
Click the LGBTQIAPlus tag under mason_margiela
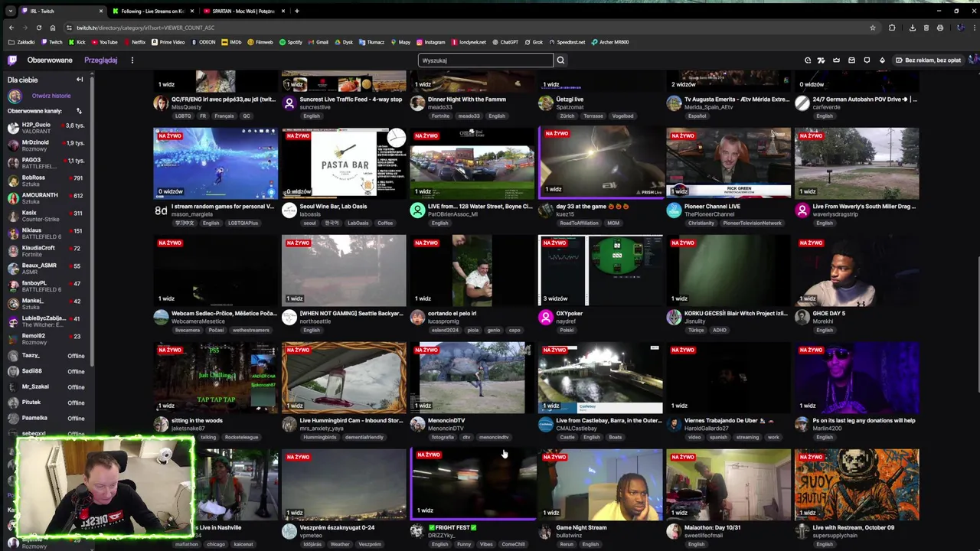[243, 223]
